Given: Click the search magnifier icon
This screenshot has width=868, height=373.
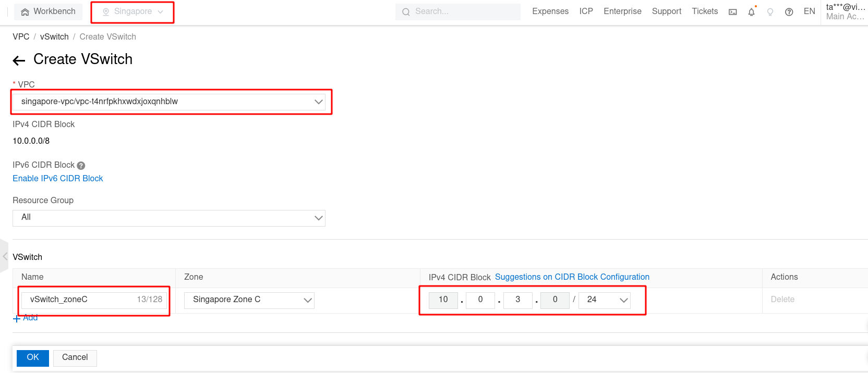Looking at the screenshot, I should [x=406, y=12].
